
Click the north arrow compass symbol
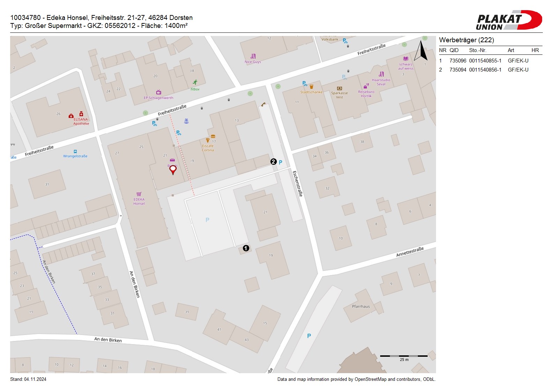(x=421, y=51)
